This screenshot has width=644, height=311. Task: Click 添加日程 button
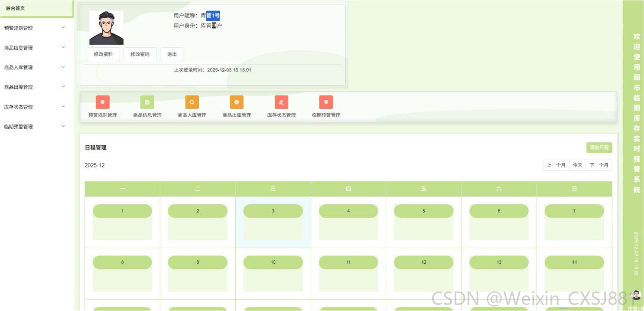[x=599, y=147]
